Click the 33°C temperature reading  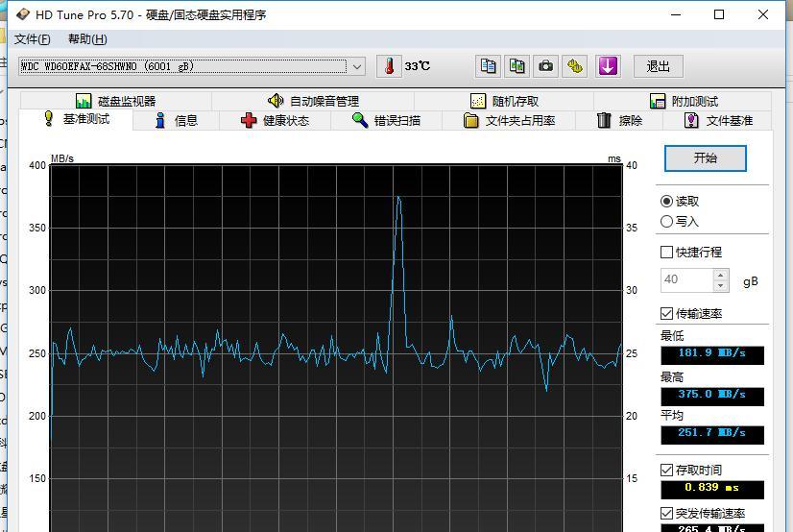pos(418,66)
